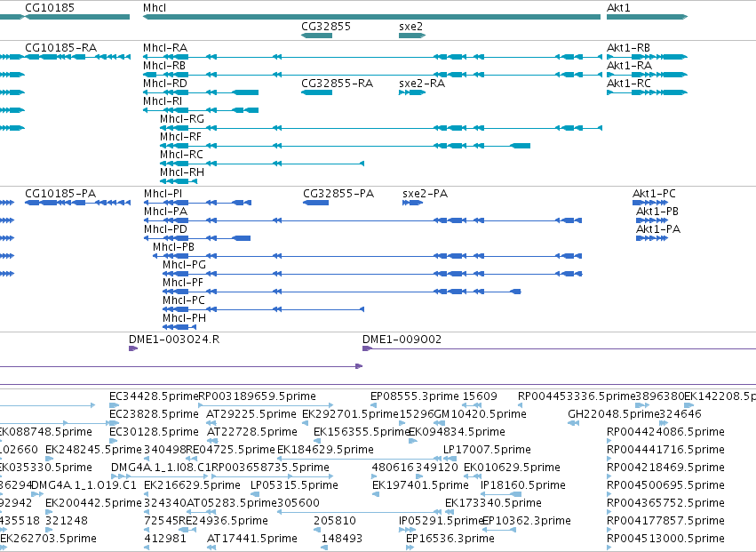This screenshot has height=552, width=756.
Task: Click the Akt1-PB protein label
Action: click(657, 212)
